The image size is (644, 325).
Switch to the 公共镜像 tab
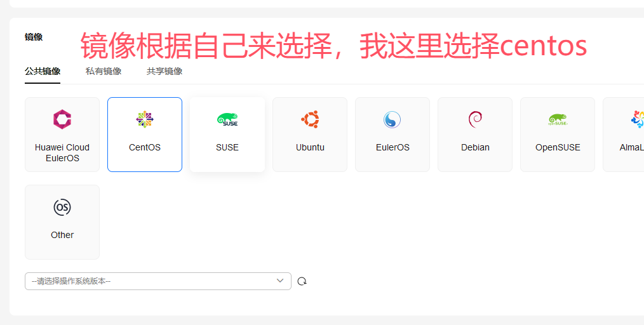[43, 71]
